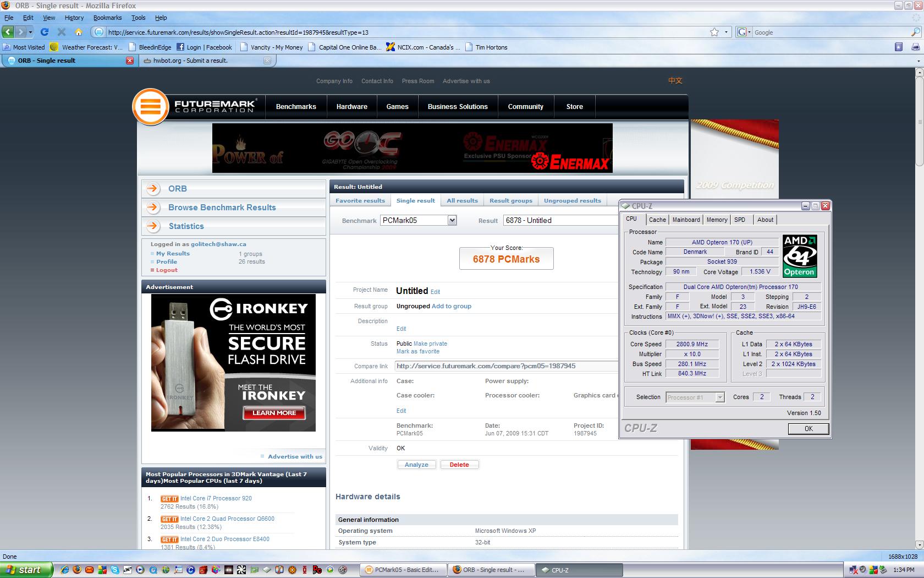The image size is (924, 578).
Task: Click the Make private link
Action: point(430,343)
